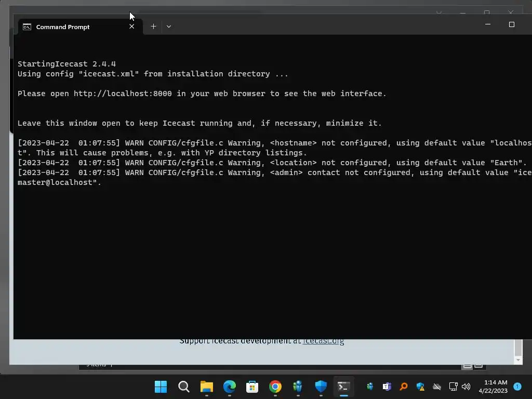Click the people tray icon
Viewport: 532px width, 399px height.
click(x=370, y=387)
